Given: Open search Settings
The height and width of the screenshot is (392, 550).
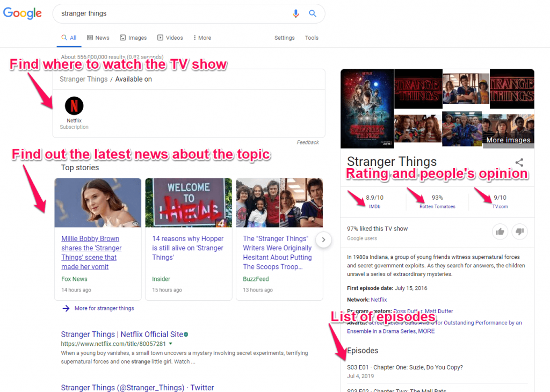Looking at the screenshot, I should [x=285, y=38].
